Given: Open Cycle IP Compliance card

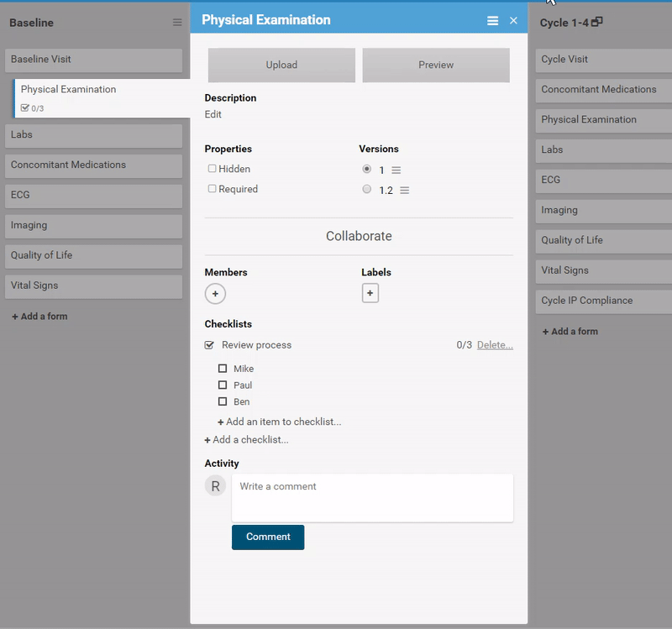Looking at the screenshot, I should tap(604, 301).
